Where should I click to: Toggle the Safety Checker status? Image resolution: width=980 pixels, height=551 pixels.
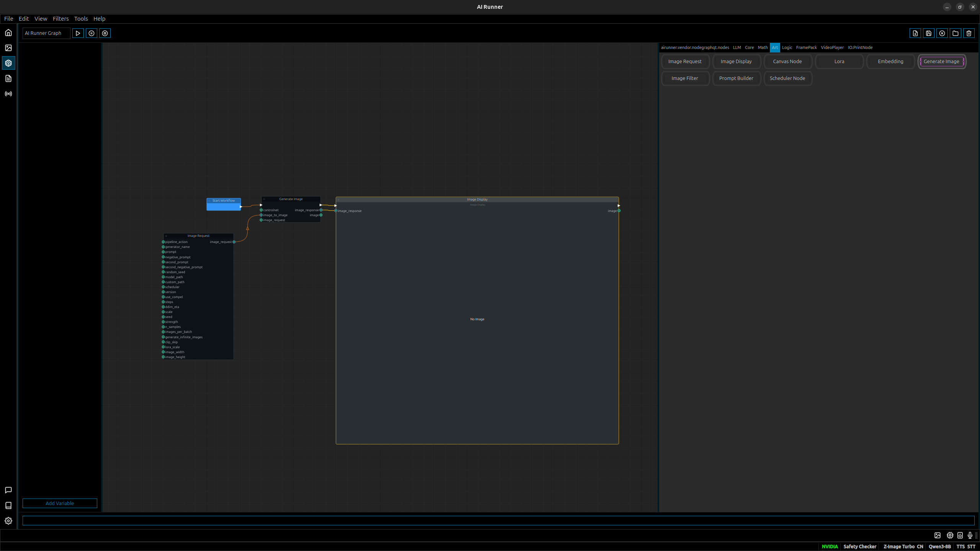click(859, 546)
